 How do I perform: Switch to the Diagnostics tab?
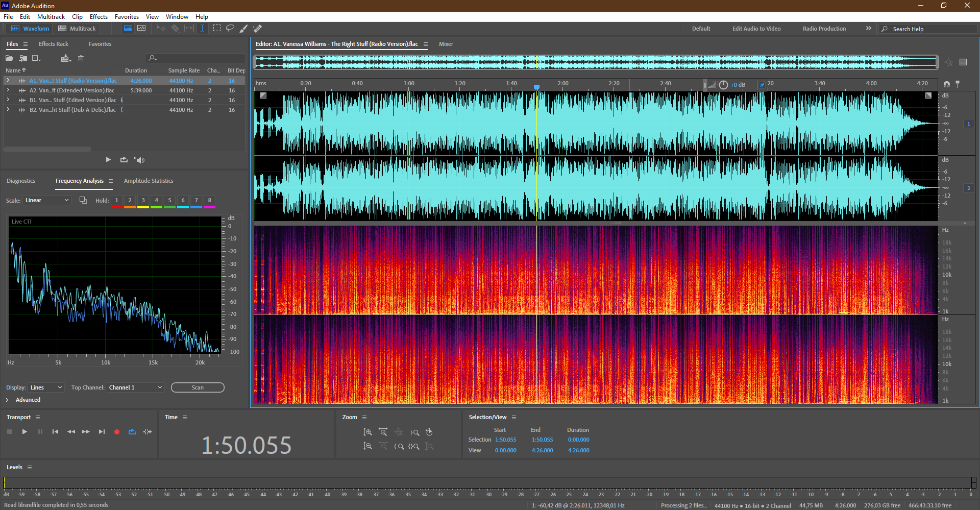(x=21, y=181)
